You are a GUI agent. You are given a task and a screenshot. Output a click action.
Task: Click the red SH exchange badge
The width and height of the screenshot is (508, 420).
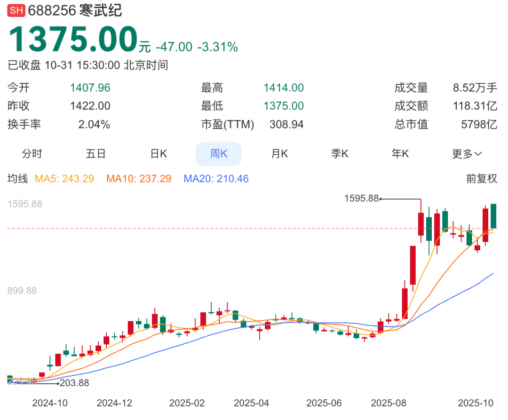point(16,10)
